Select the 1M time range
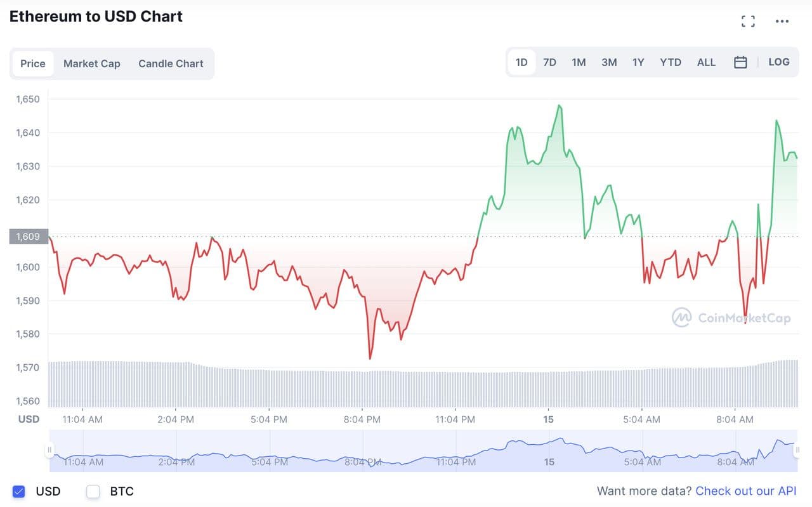The height and width of the screenshot is (507, 812). pyautogui.click(x=579, y=62)
